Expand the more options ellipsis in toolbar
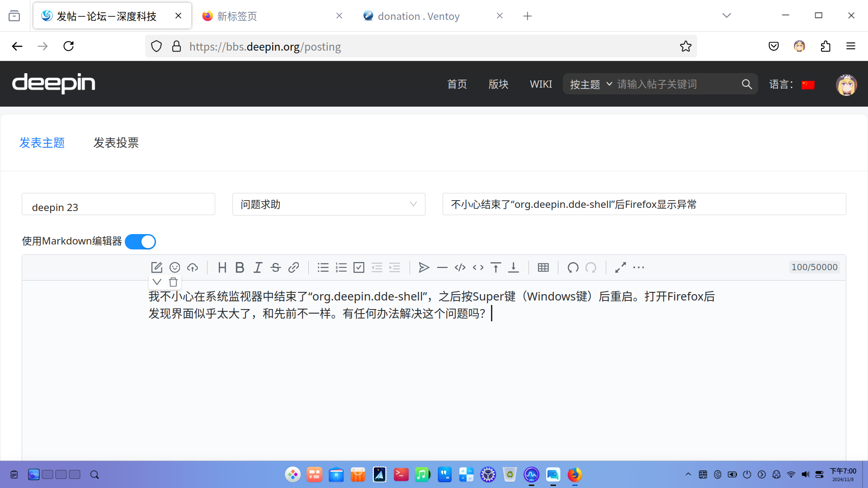The height and width of the screenshot is (488, 868). pyautogui.click(x=638, y=267)
